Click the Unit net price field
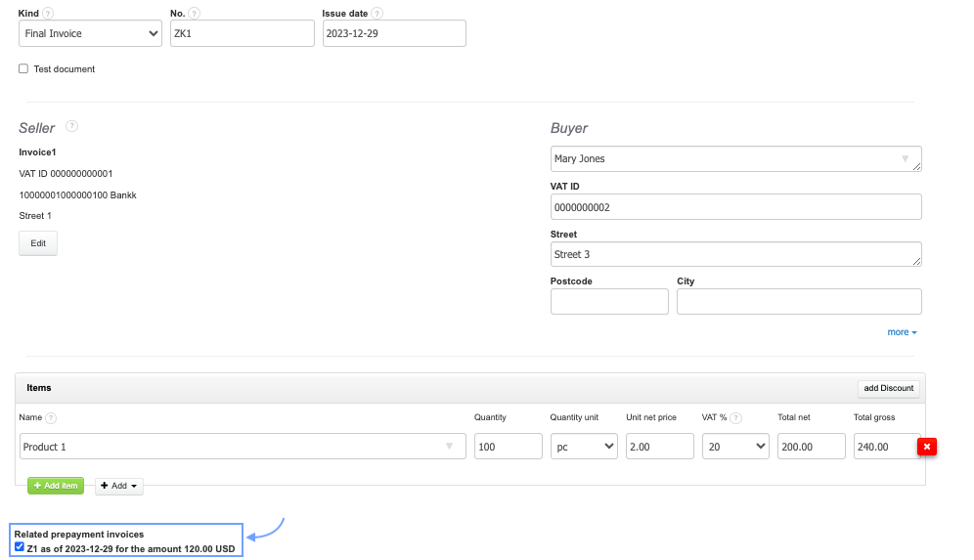 (660, 447)
